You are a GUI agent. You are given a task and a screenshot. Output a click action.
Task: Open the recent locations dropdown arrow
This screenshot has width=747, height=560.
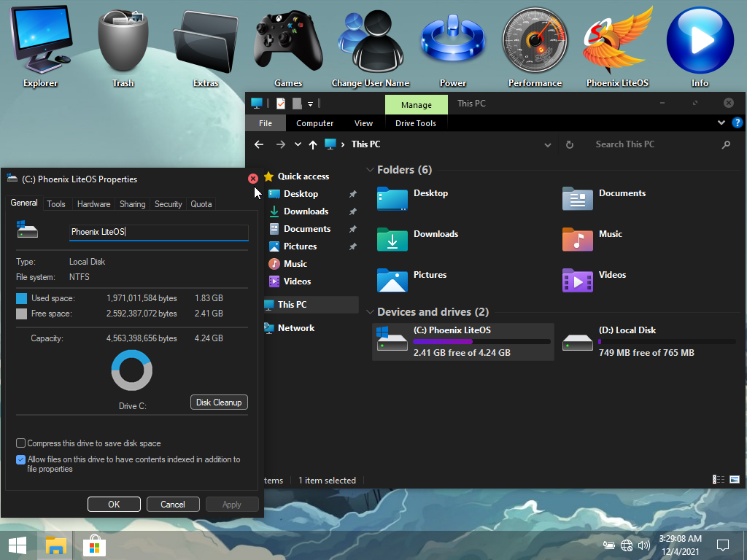(298, 144)
